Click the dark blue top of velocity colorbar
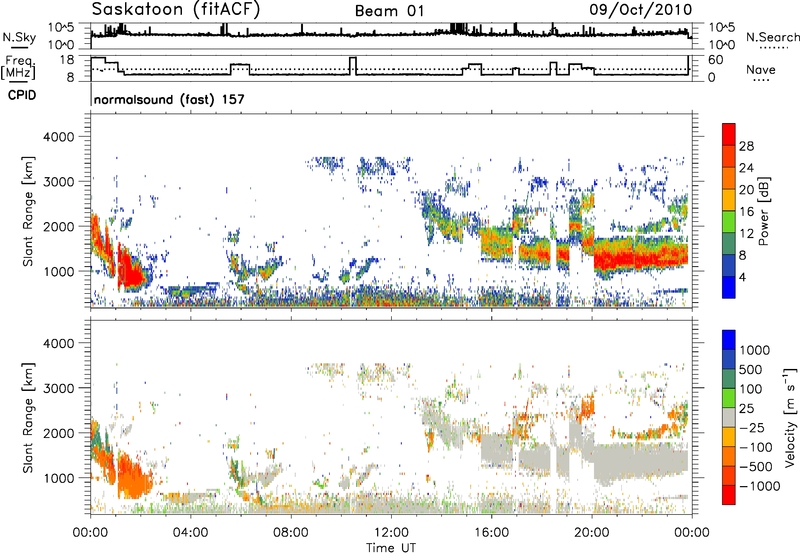800x554 pixels. (x=729, y=340)
